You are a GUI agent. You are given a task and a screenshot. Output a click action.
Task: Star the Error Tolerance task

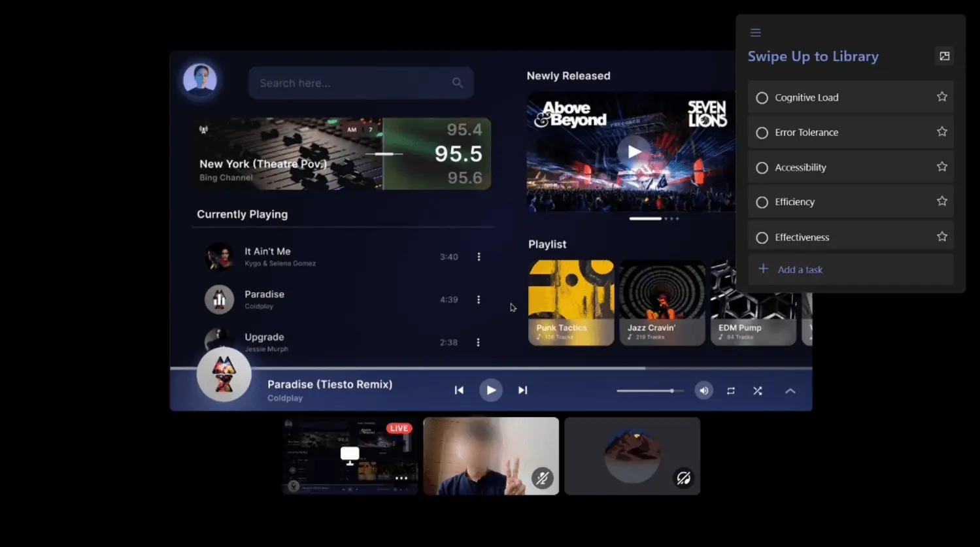(x=941, y=132)
